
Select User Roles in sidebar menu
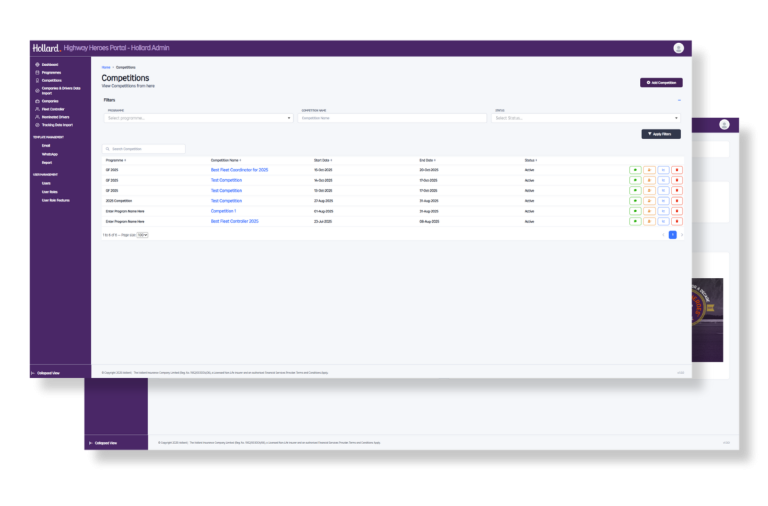50,192
